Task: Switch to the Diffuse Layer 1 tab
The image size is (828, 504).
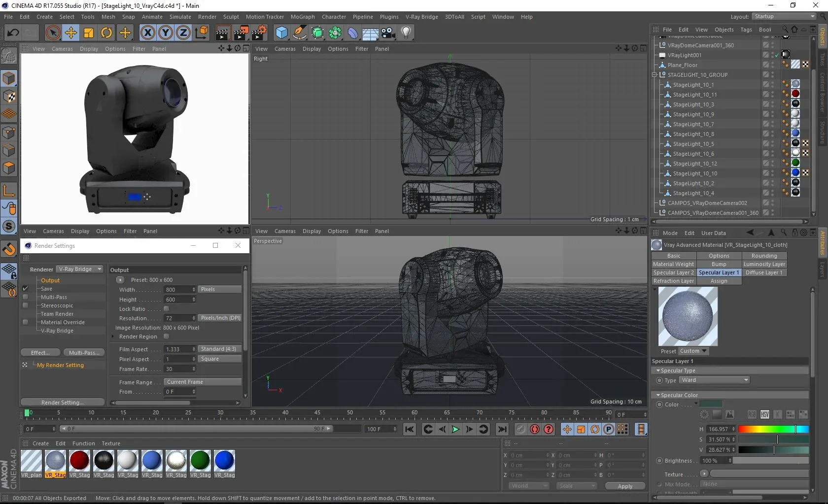Action: click(x=763, y=272)
